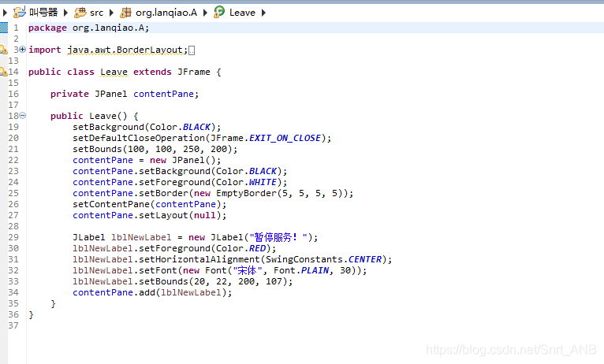Click 'setBounds(100, 100, 250, 200)' on line 21
This screenshot has height=364, width=604.
(152, 149)
